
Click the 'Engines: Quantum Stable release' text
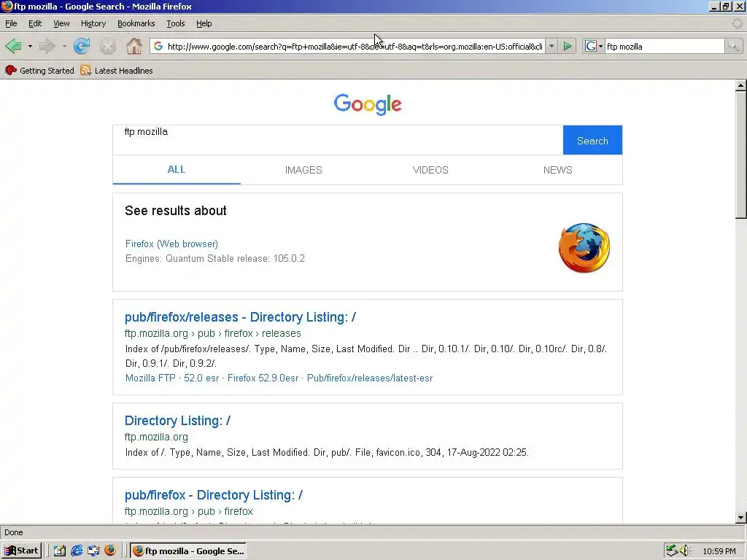215,259
